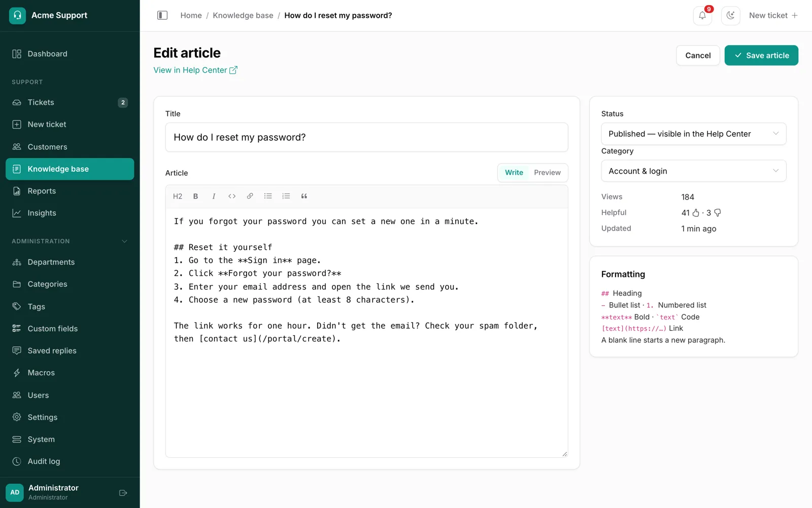Image resolution: width=812 pixels, height=508 pixels.
Task: Click Save article button
Action: tap(761, 55)
